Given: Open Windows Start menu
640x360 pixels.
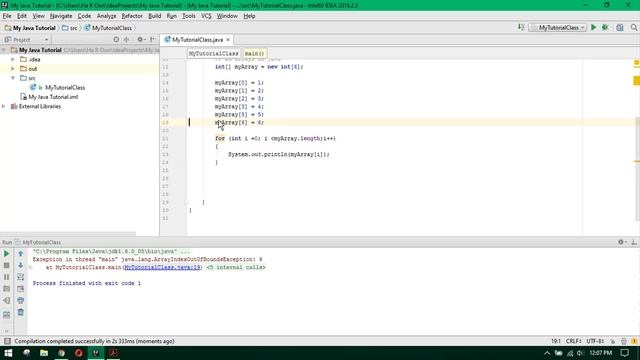Looking at the screenshot, I should click(8, 353).
